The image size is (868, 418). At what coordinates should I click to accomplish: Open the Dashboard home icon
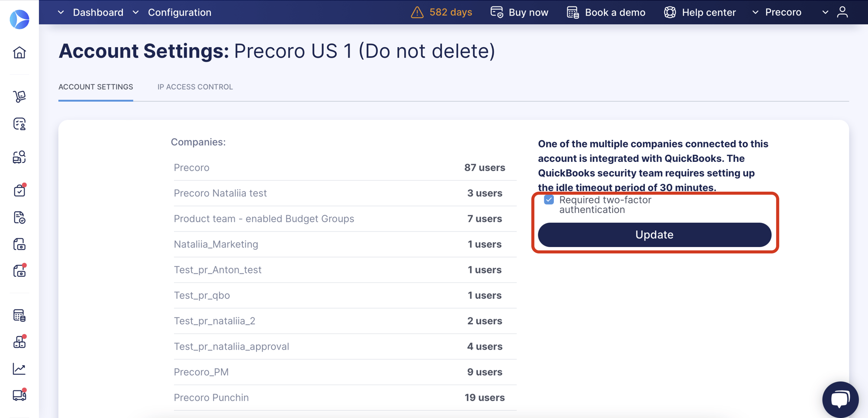(x=19, y=52)
